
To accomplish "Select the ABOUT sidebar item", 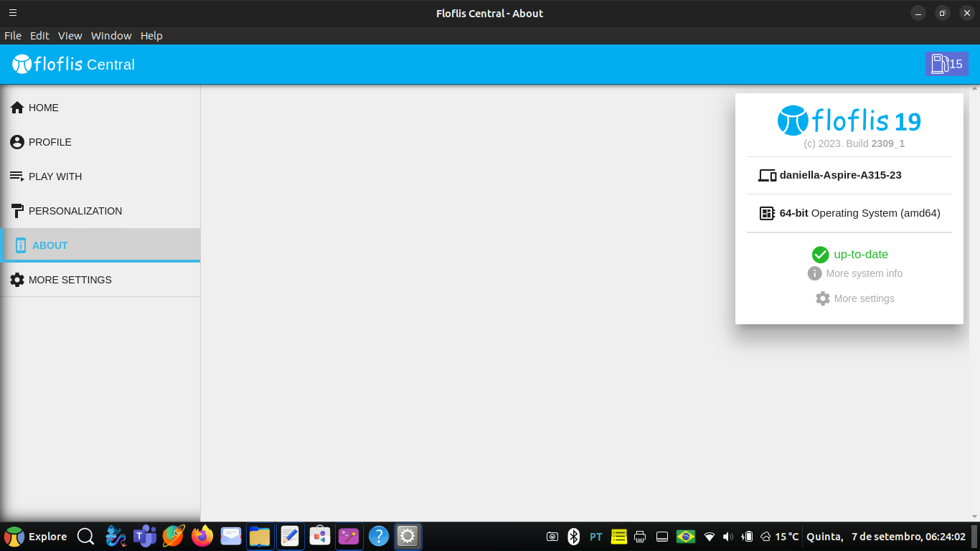I will tap(100, 245).
